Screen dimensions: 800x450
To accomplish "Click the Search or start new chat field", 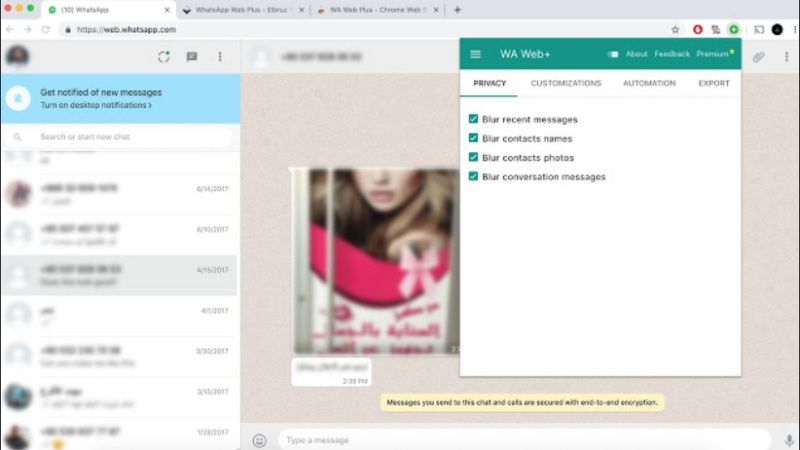I will 120,137.
